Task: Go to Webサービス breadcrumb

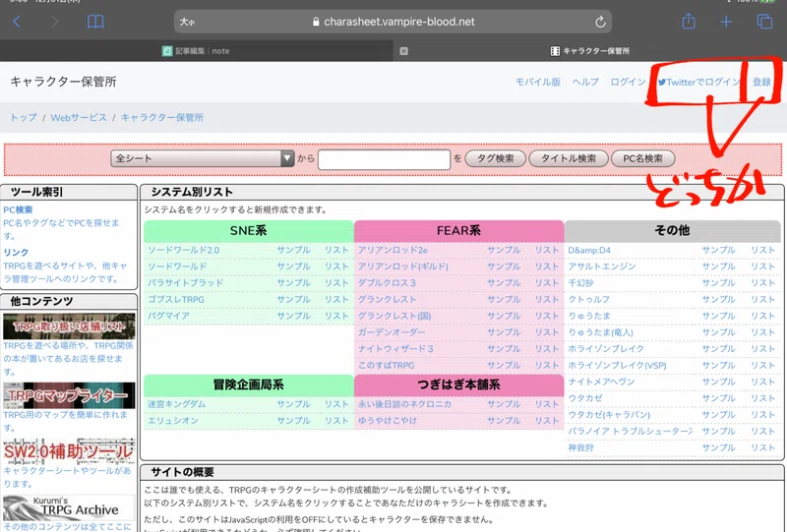Action: [x=79, y=117]
